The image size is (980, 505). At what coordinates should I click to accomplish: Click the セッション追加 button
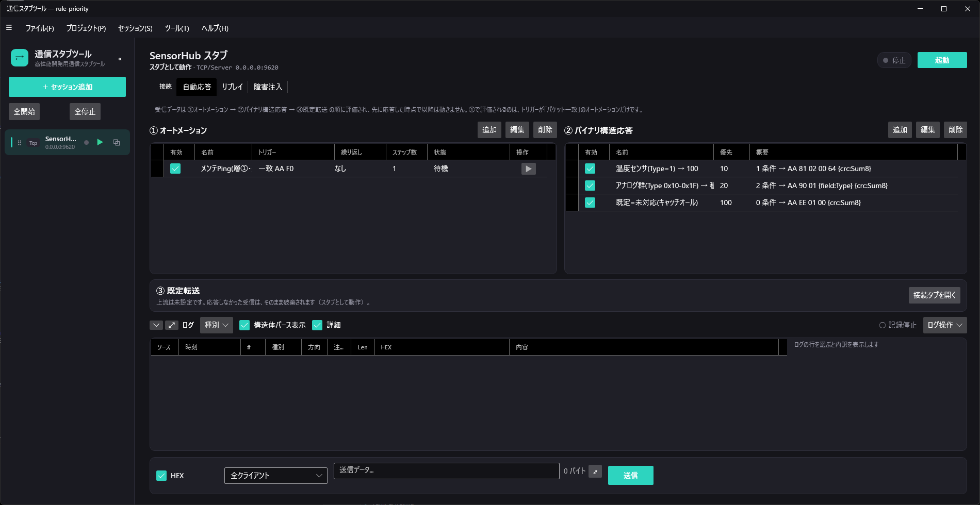pos(67,87)
